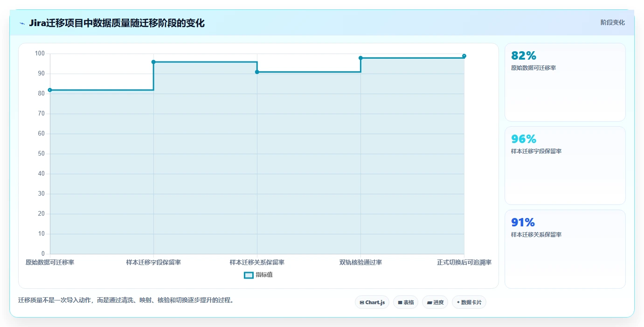This screenshot has height=327, width=644.
Task: Toggle the 指标值 legend item
Action: pyautogui.click(x=258, y=275)
